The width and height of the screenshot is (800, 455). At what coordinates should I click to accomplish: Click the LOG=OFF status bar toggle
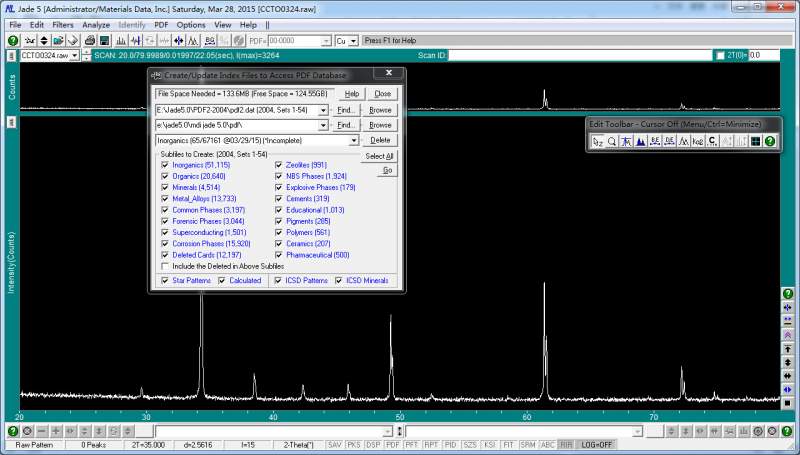[x=599, y=444]
